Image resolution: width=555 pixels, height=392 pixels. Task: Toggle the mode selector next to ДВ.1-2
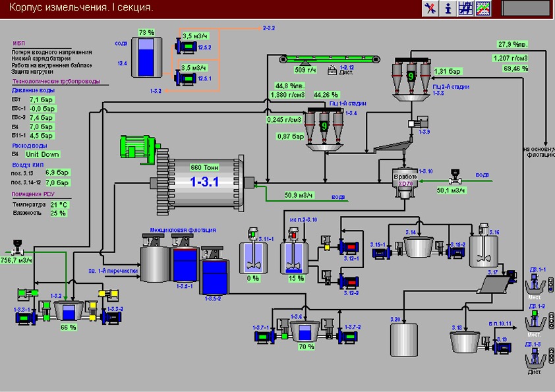[x=549, y=322]
